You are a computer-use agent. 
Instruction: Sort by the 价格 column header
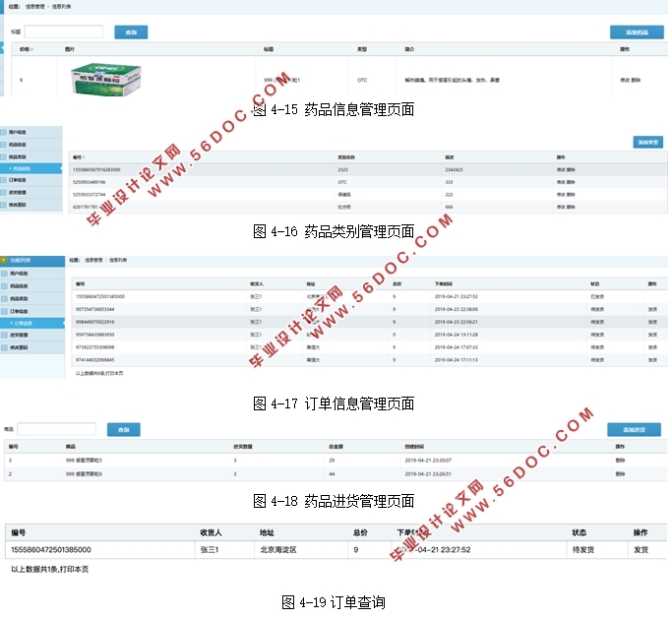25,48
